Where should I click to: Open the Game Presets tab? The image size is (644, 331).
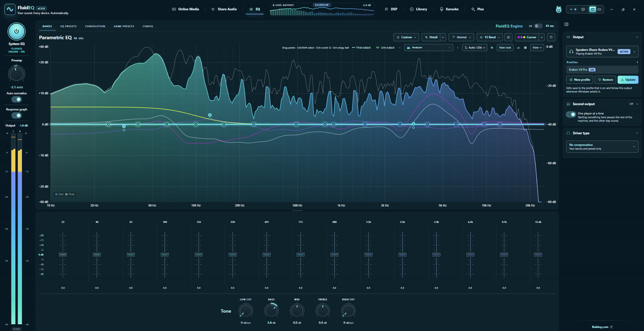(x=124, y=26)
